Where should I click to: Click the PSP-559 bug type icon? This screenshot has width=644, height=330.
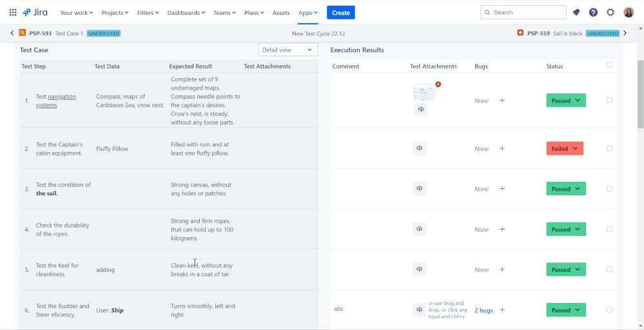pyautogui.click(x=520, y=33)
